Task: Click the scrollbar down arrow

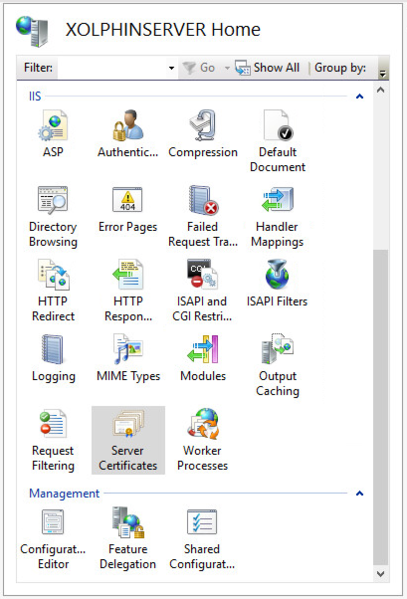Action: 380,573
